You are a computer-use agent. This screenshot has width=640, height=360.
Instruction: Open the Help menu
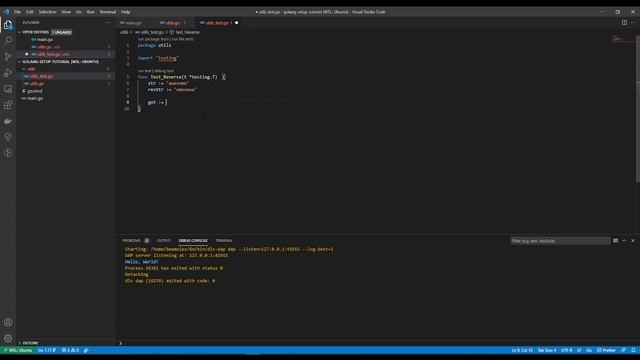click(x=126, y=12)
